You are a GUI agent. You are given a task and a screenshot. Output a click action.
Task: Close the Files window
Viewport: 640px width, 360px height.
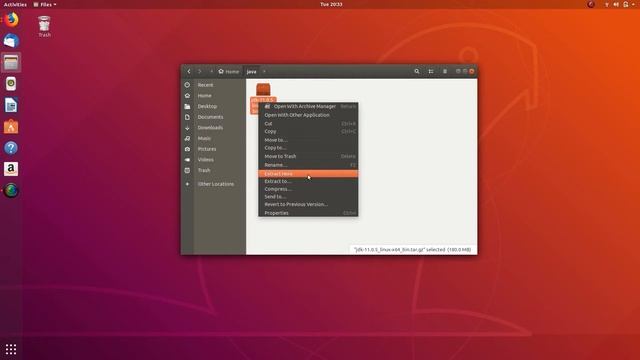point(472,71)
